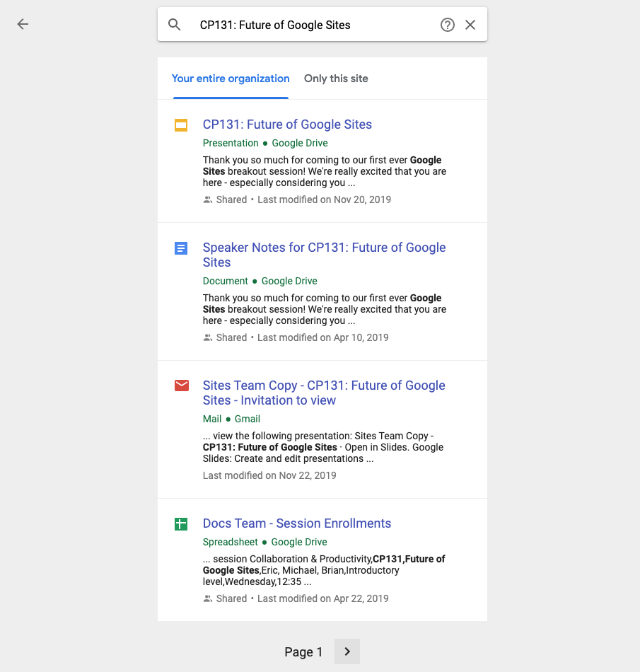The width and height of the screenshot is (640, 672).
Task: Click the red Gmail envelope icon
Action: (182, 386)
